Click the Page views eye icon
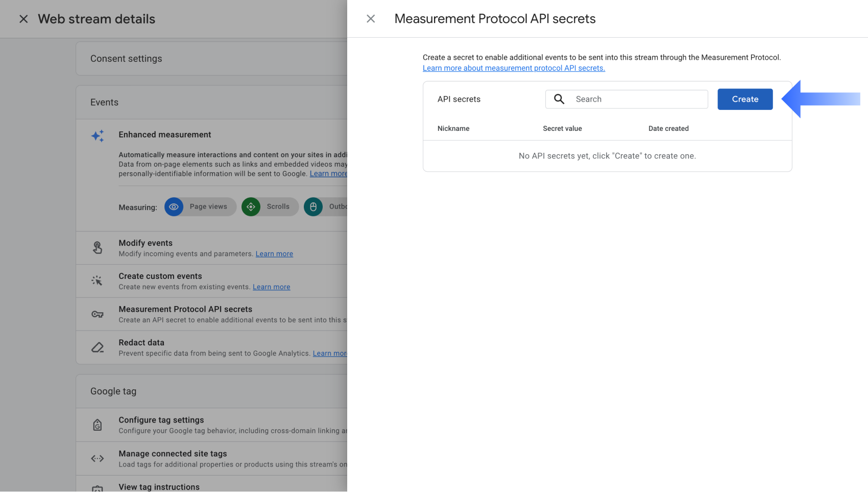Viewport: 868px width, 492px height. [174, 207]
